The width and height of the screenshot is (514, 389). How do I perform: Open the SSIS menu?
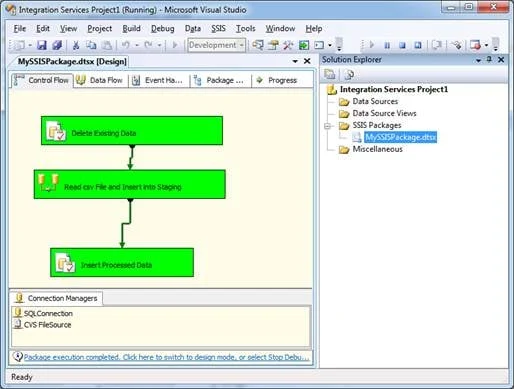click(218, 29)
